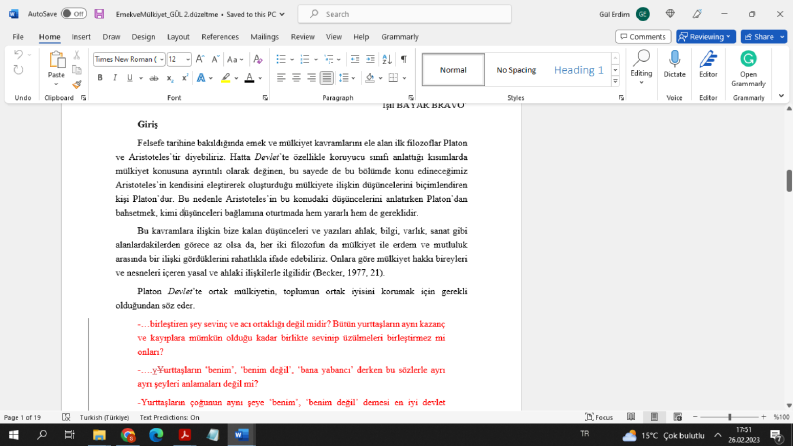Image resolution: width=793 pixels, height=446 pixels.
Task: Click the Comments button
Action: [643, 36]
